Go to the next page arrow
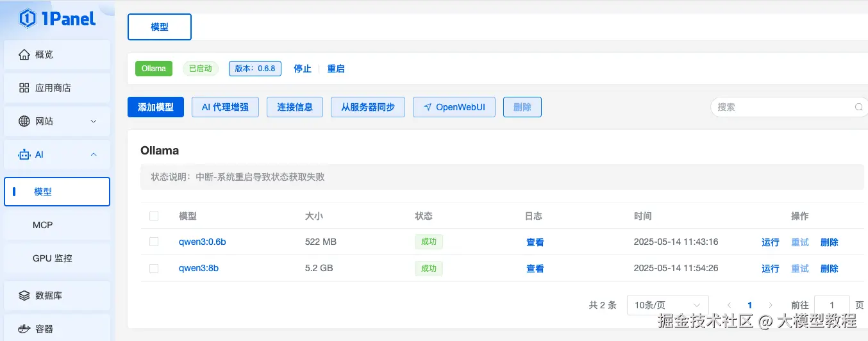Image resolution: width=868 pixels, height=341 pixels. click(771, 306)
